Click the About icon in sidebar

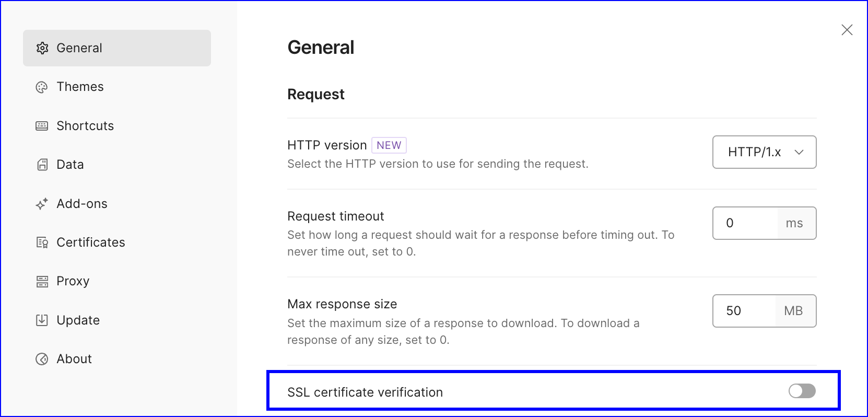[x=42, y=359]
